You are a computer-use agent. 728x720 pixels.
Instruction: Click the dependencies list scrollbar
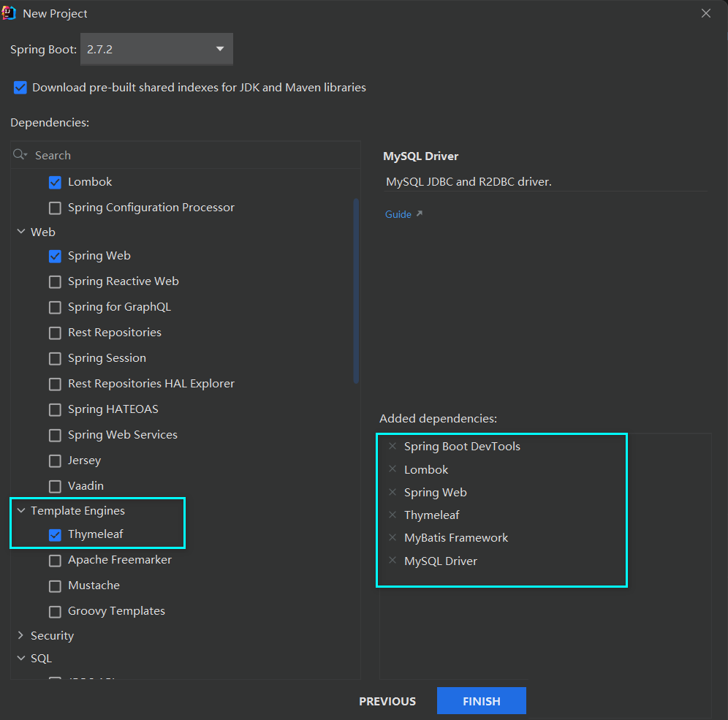pyautogui.click(x=356, y=291)
